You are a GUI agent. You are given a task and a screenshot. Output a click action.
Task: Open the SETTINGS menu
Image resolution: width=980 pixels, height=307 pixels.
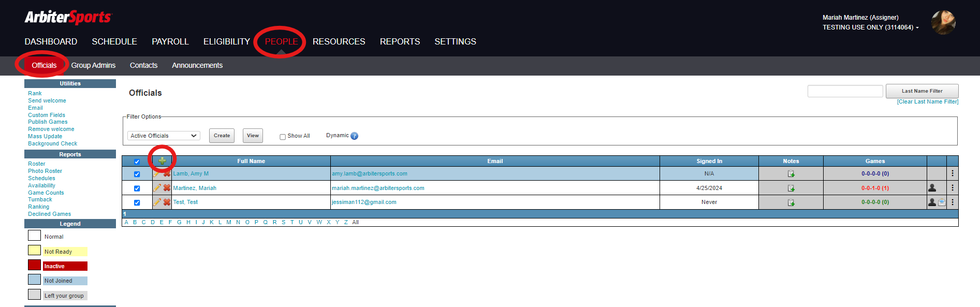tap(456, 41)
